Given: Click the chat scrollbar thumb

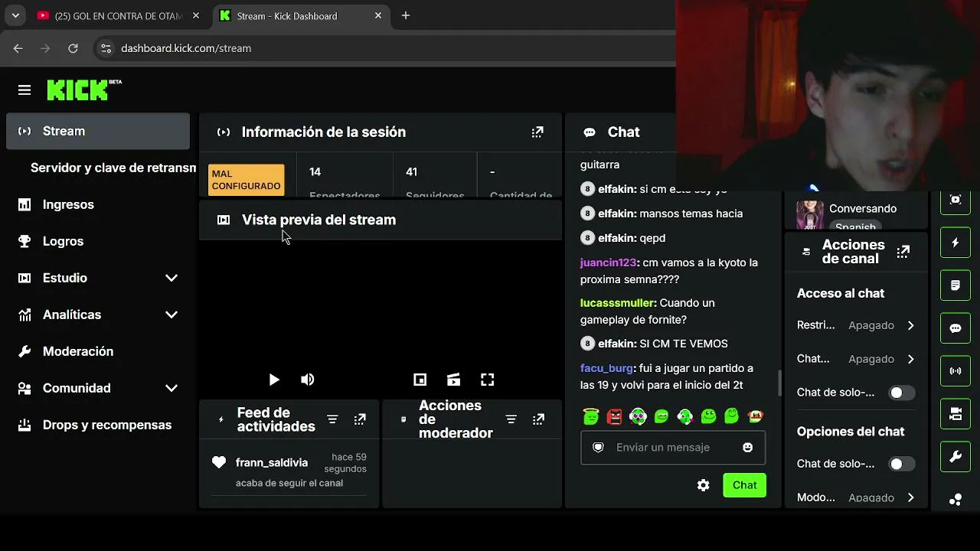Looking at the screenshot, I should click(779, 383).
